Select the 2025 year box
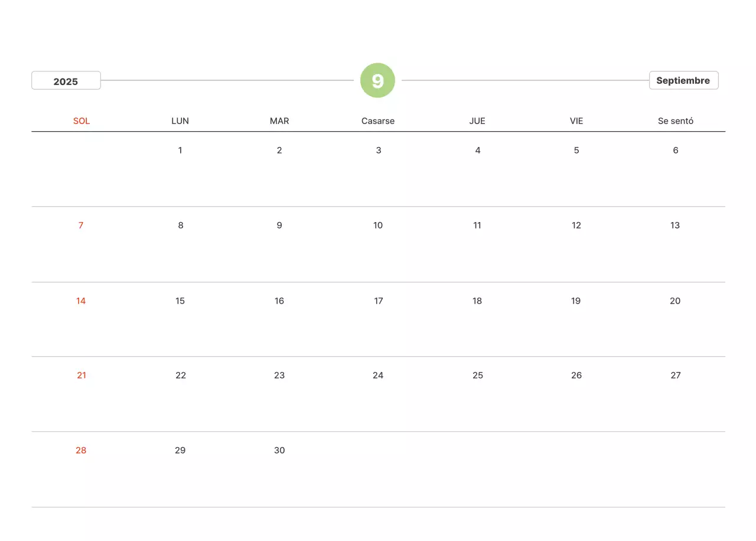 click(66, 81)
